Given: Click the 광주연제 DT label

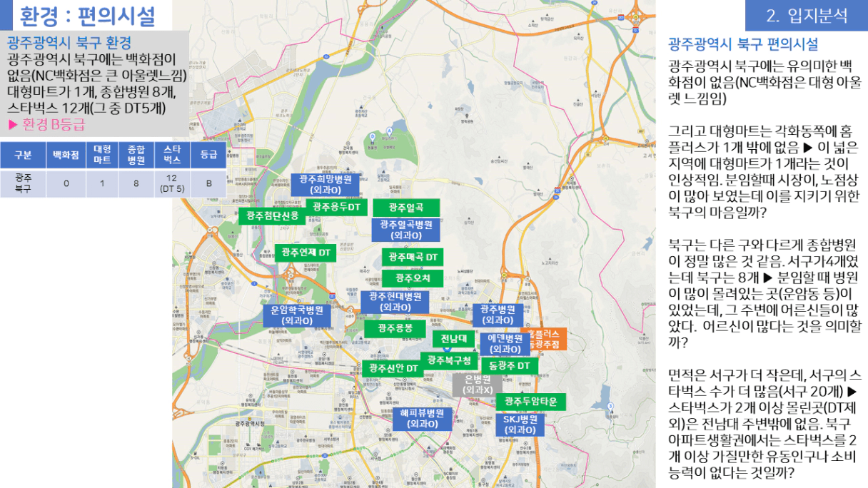Looking at the screenshot, I should (305, 253).
